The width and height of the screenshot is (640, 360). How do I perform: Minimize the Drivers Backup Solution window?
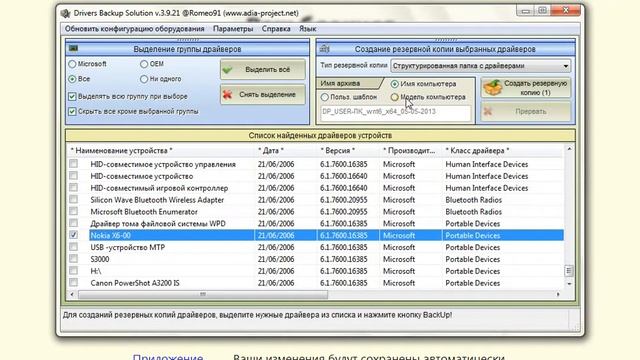(526, 11)
